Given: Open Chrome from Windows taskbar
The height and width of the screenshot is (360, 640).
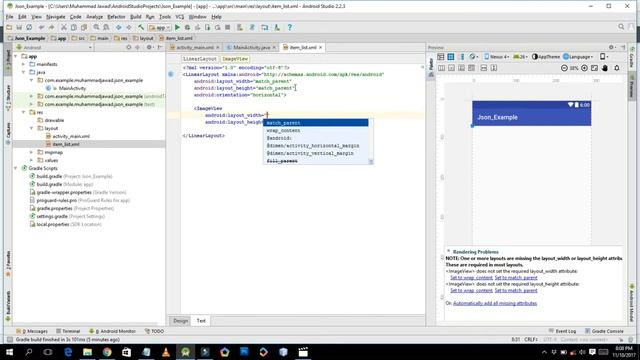Looking at the screenshot, I should point(107,352).
